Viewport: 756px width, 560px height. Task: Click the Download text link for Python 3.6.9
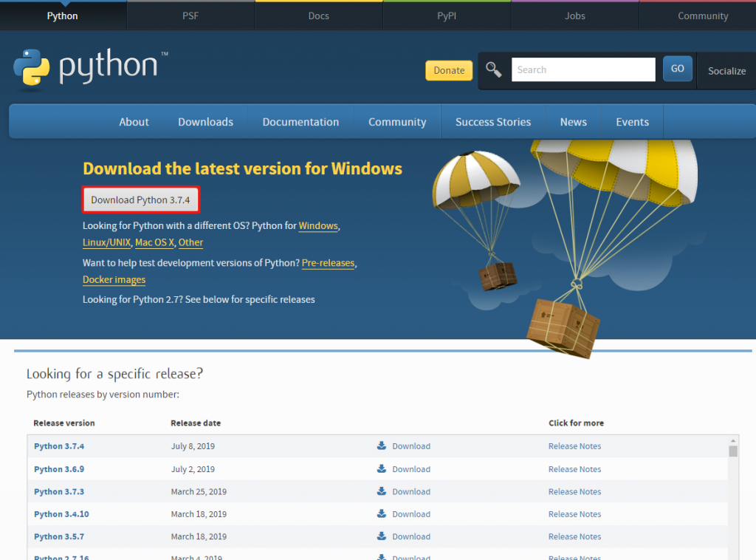coord(411,469)
